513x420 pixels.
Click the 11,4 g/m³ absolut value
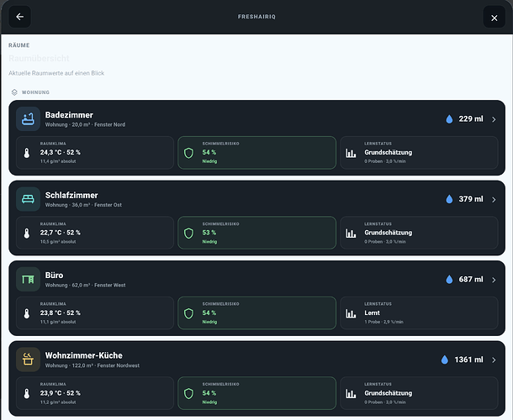point(58,161)
